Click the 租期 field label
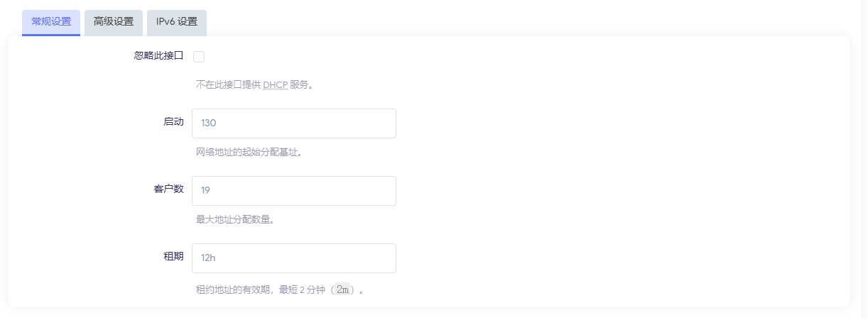This screenshot has width=868, height=320. coord(173,257)
